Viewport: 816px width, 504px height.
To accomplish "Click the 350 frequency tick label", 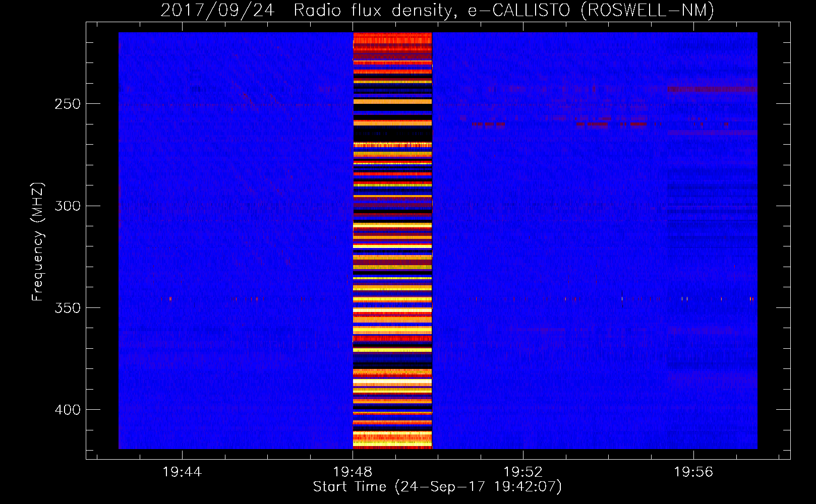I will click(68, 307).
